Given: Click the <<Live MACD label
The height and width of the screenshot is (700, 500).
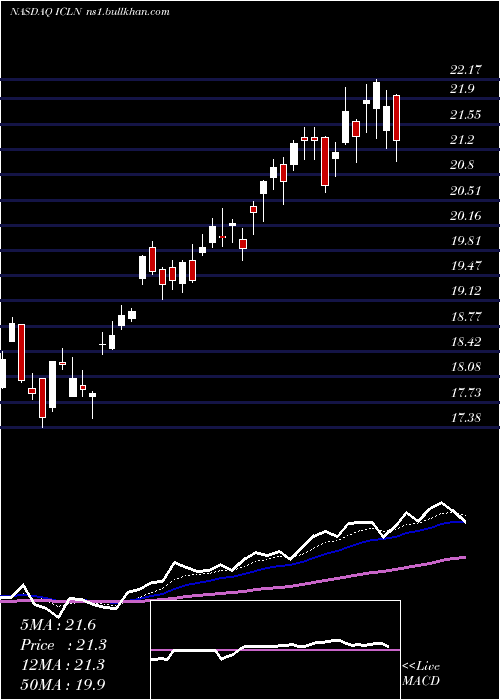Looking at the screenshot, I should pyautogui.click(x=421, y=674).
